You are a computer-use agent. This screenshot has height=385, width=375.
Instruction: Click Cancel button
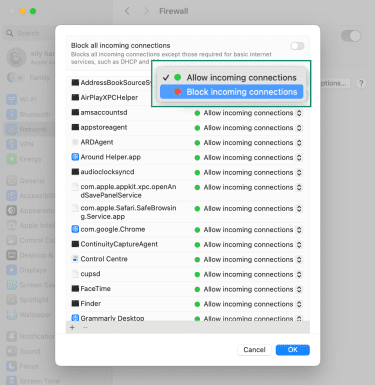[x=254, y=350]
